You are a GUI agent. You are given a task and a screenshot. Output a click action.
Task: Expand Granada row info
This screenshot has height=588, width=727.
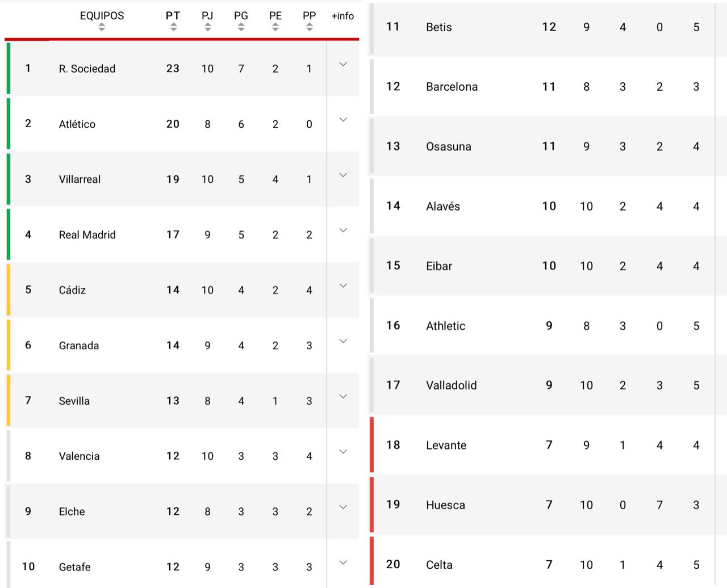point(343,341)
